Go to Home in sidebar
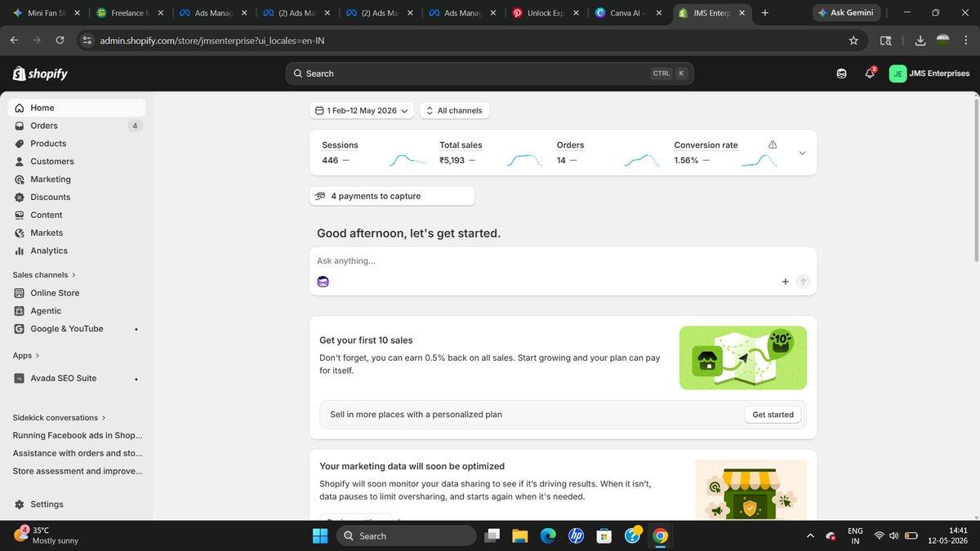This screenshot has height=551, width=980. coord(77,108)
